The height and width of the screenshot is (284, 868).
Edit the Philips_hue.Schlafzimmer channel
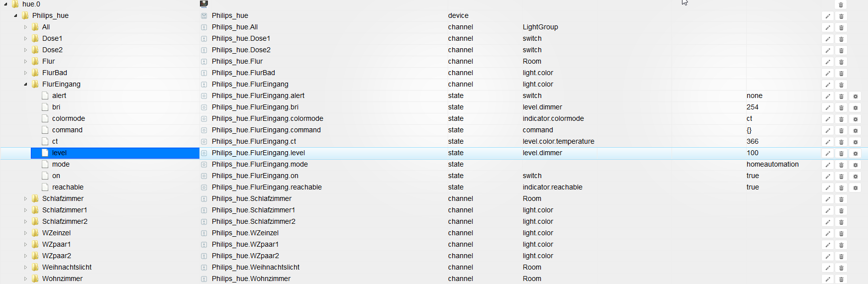coord(828,199)
